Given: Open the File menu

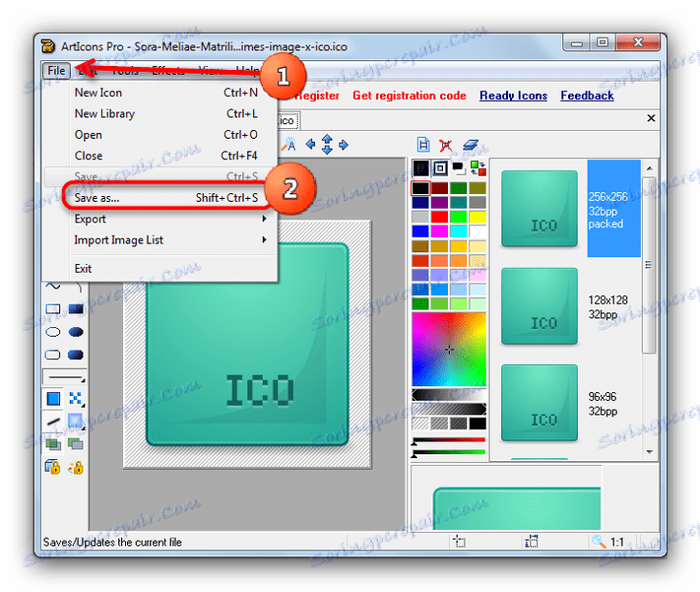Looking at the screenshot, I should coord(56,71).
